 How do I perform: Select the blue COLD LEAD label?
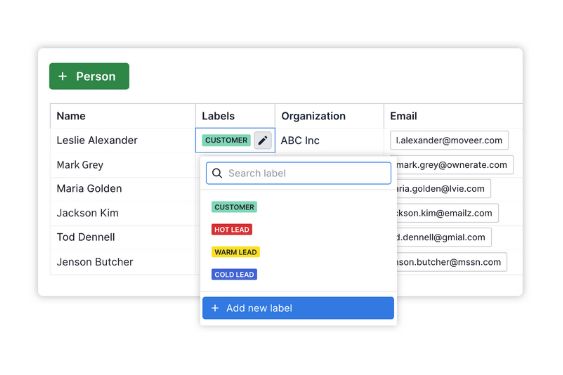(234, 274)
